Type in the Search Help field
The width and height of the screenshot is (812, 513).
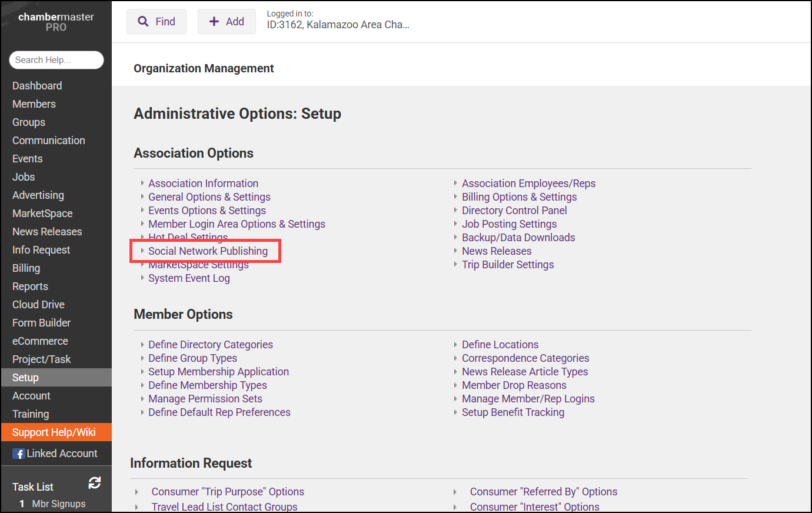[56, 60]
